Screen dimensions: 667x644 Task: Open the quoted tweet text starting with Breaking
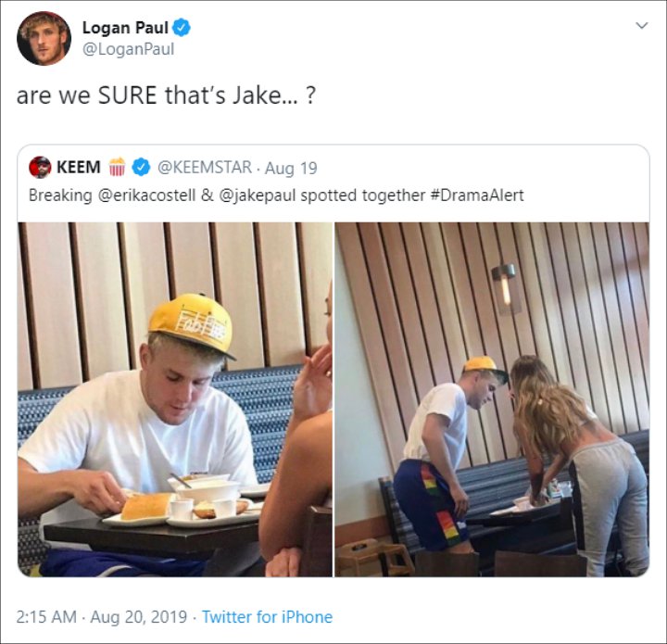(x=276, y=196)
